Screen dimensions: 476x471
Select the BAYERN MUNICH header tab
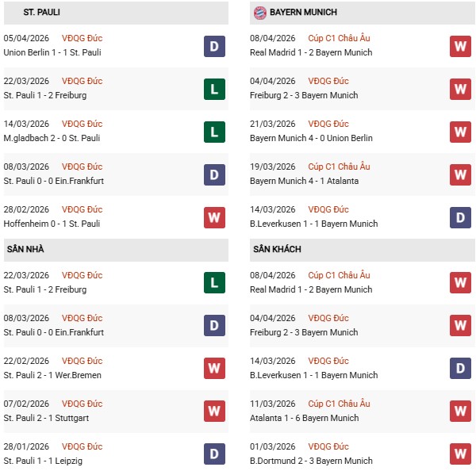coord(303,13)
